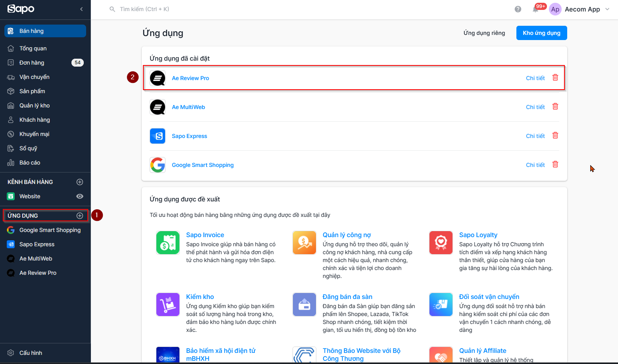Click the Sapo Loyalty app icon

441,243
